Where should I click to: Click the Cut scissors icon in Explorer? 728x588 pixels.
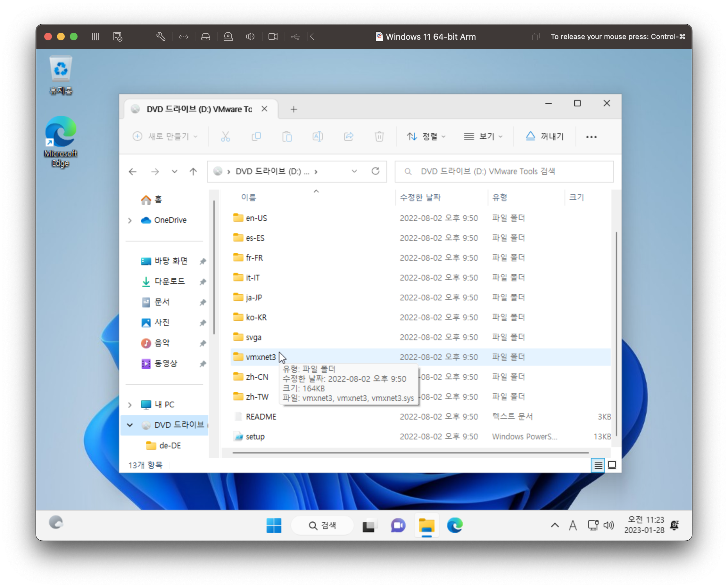(x=225, y=136)
